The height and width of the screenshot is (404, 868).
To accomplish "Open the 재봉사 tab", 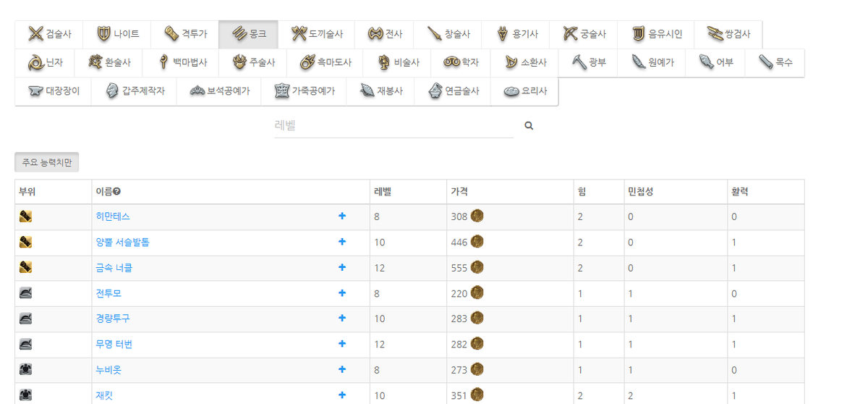I will 380,91.
